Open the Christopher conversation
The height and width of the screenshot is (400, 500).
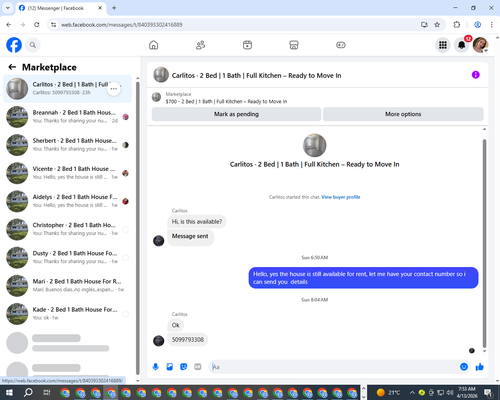(x=67, y=229)
